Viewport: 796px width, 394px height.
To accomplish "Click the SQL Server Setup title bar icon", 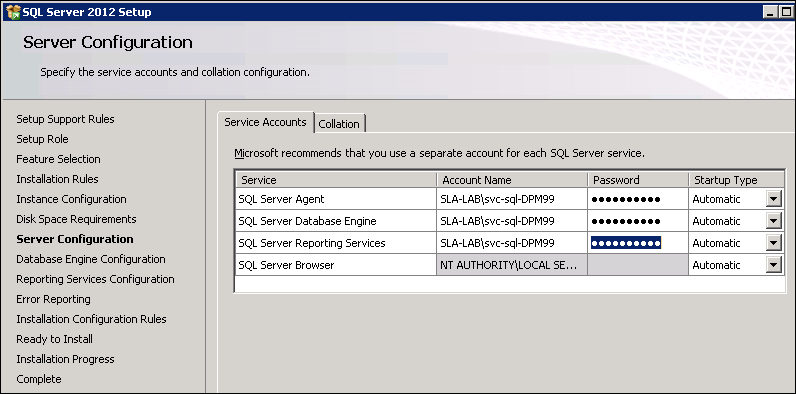I will coord(13,12).
